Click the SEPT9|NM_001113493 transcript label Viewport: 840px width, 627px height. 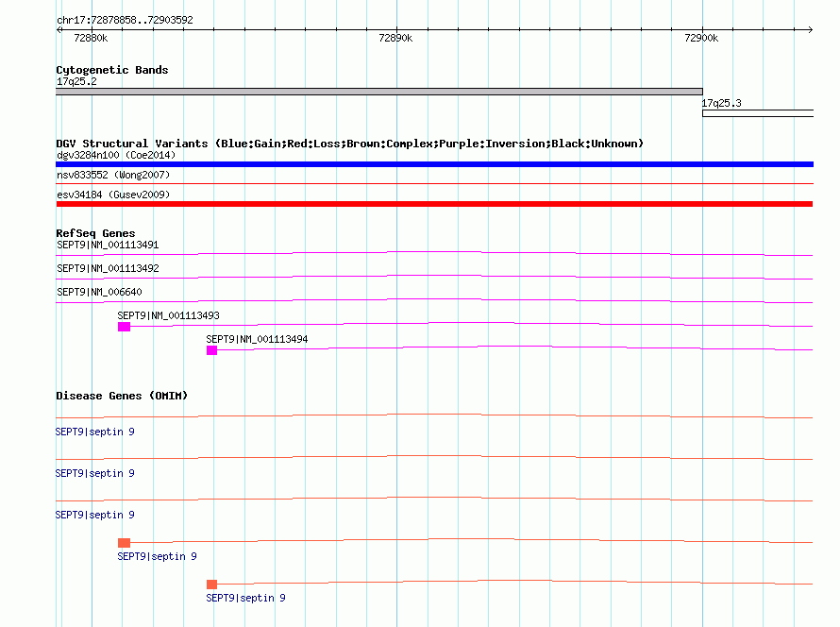coord(168,315)
